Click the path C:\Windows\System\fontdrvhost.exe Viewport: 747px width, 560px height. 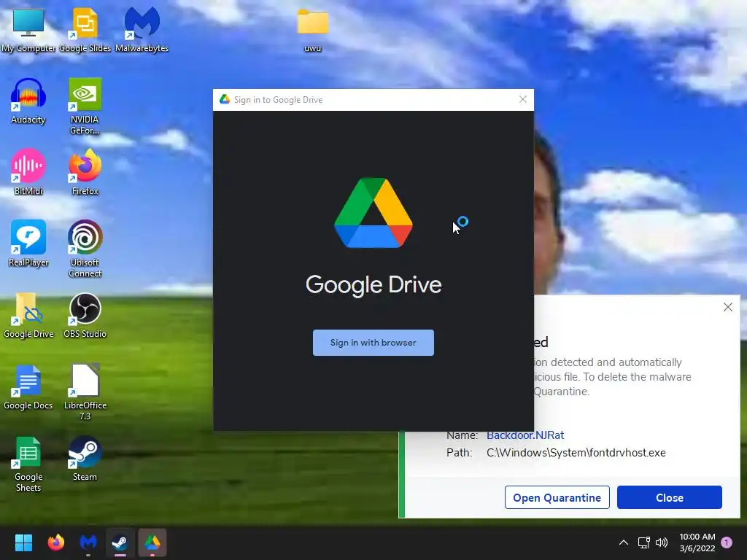click(x=576, y=453)
